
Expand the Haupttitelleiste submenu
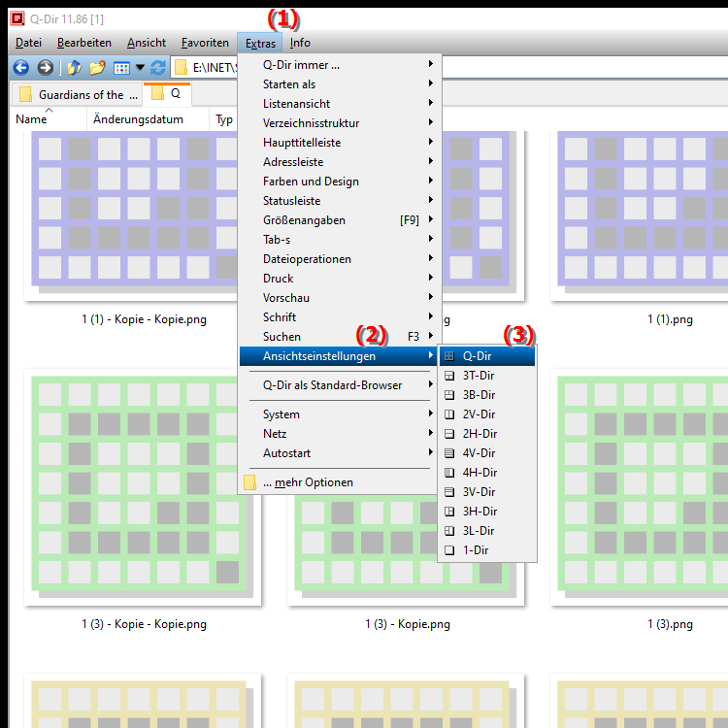click(x=338, y=143)
